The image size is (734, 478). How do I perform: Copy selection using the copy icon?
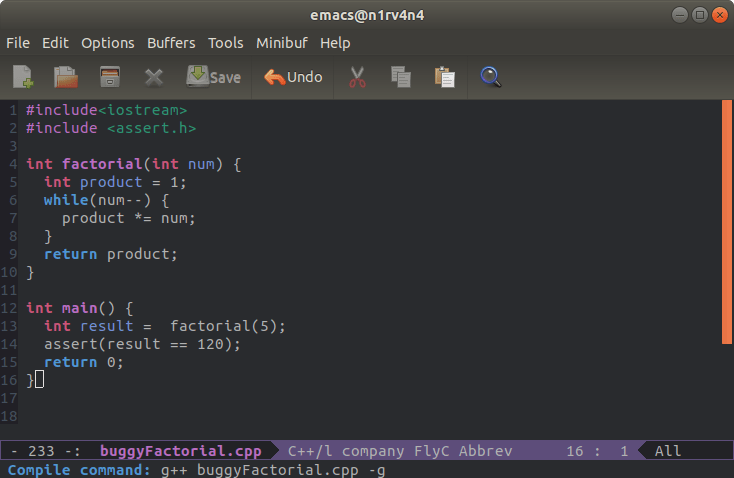point(401,77)
